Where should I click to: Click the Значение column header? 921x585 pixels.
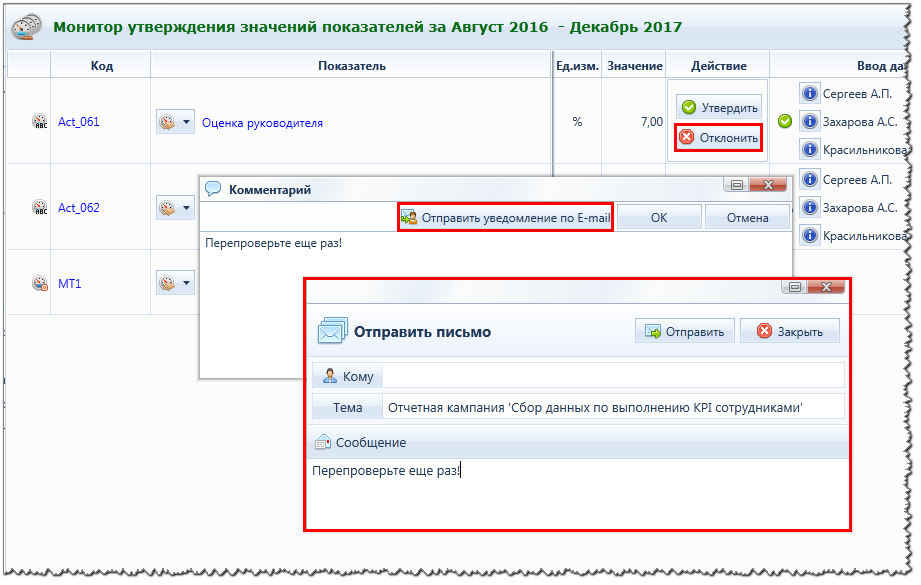[634, 66]
